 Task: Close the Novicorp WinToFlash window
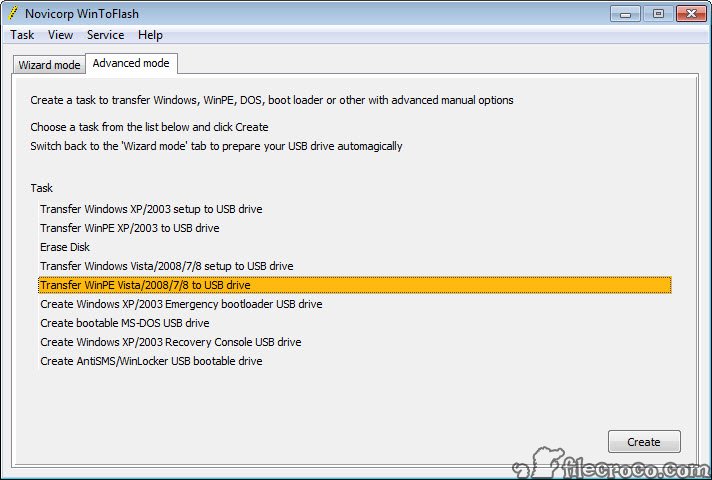[691, 14]
